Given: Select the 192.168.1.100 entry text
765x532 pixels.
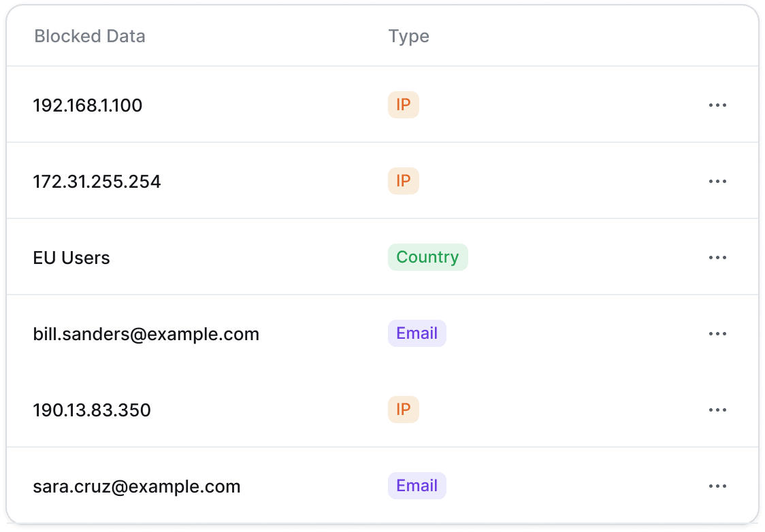Looking at the screenshot, I should 88,105.
